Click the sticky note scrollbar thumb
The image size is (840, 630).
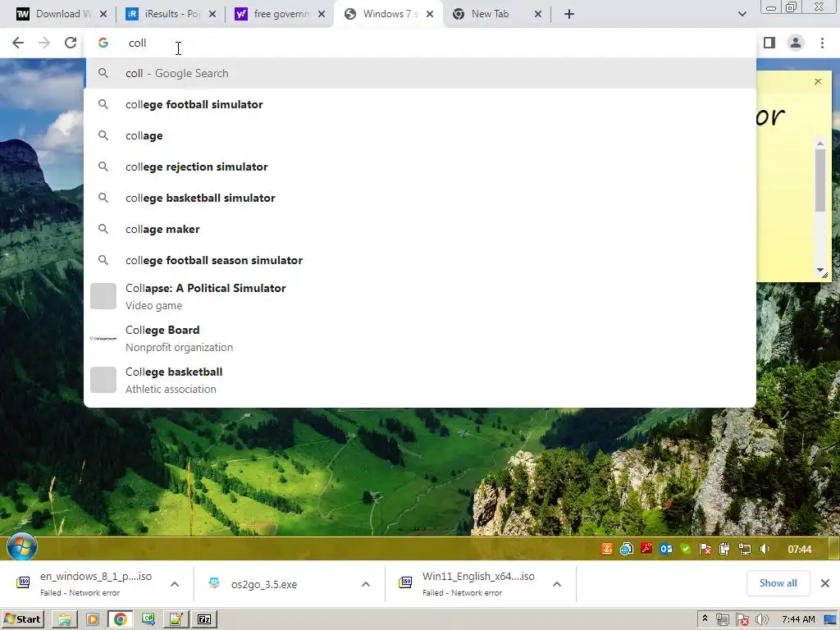(820, 180)
